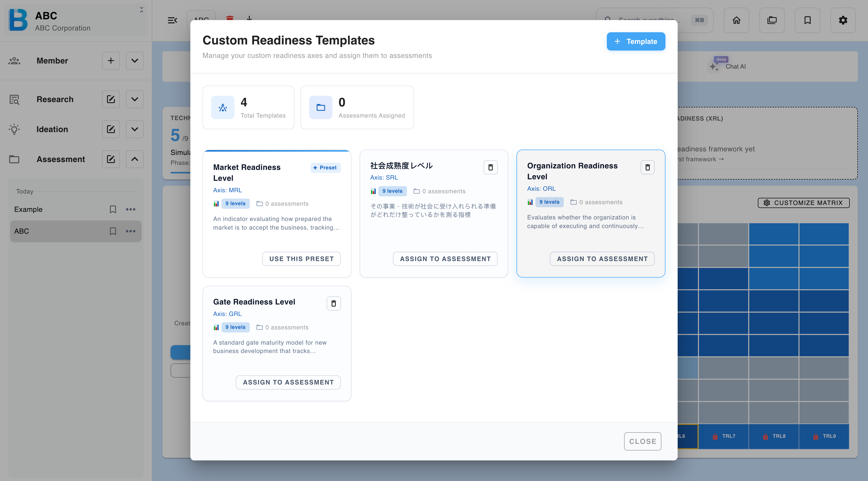Screen dimensions: 868x481
Task: Open the folders library icon in header
Action: (x=772, y=20)
